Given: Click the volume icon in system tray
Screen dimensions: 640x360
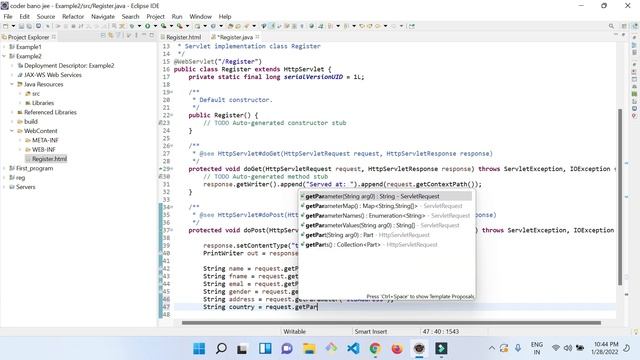Looking at the screenshot, I should click(x=568, y=348).
